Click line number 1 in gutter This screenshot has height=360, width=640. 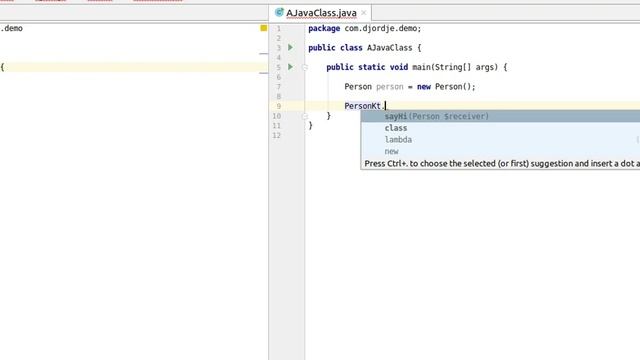tap(278, 29)
